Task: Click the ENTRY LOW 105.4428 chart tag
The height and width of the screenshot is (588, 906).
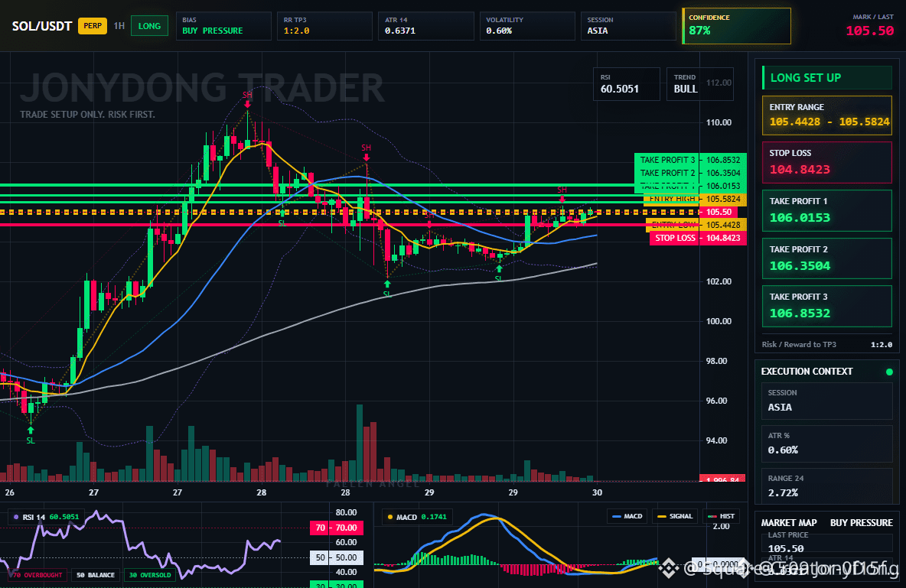Action: 696,225
